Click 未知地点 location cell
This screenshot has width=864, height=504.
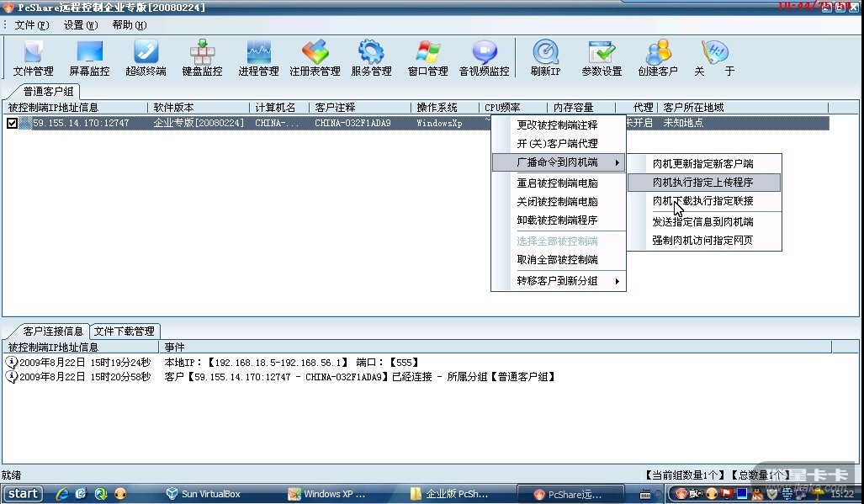click(x=683, y=123)
